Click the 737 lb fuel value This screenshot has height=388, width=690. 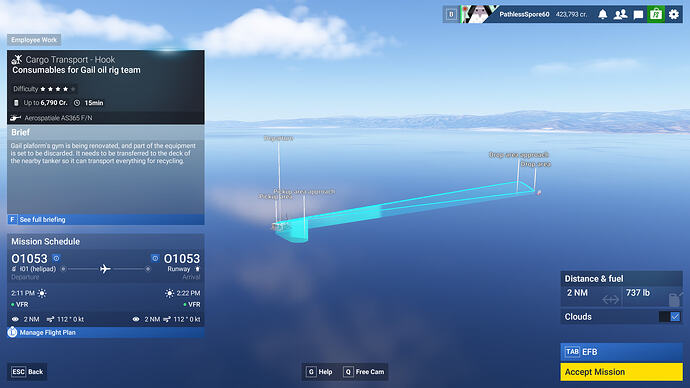tap(638, 293)
